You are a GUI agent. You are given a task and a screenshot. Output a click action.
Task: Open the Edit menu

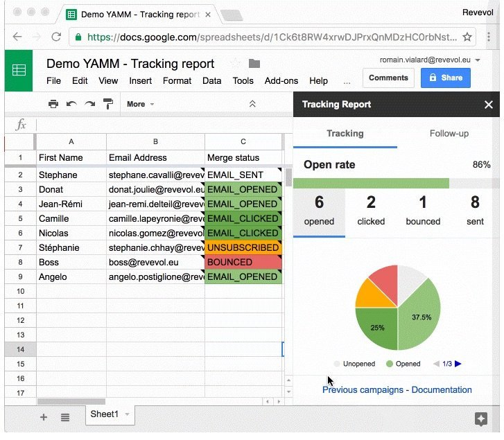(80, 80)
